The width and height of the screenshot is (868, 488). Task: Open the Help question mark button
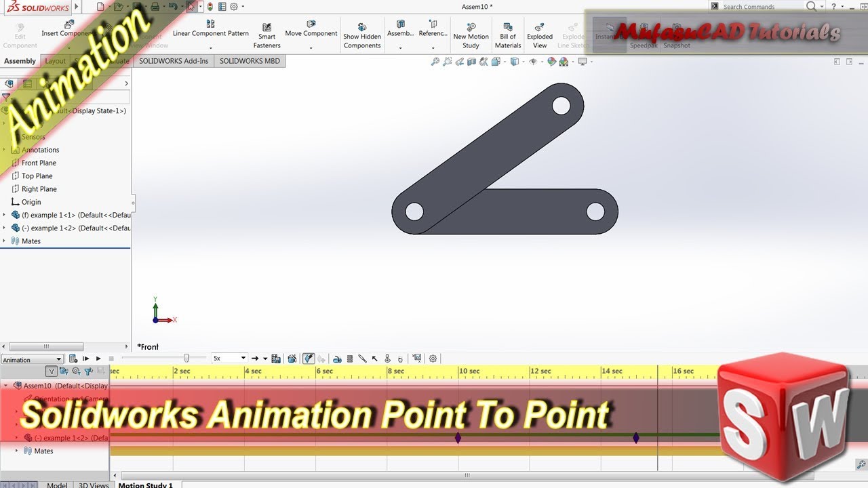pos(834,6)
